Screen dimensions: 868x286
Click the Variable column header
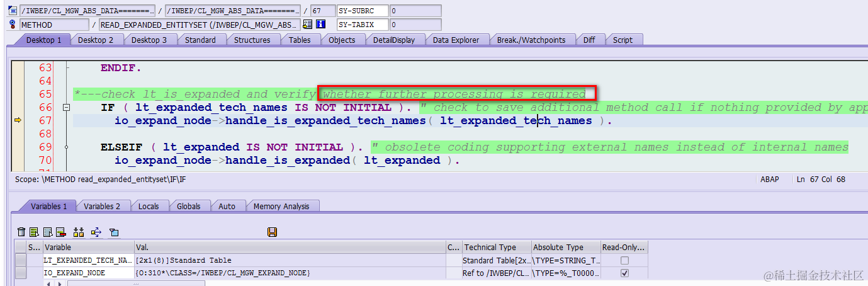[88, 248]
